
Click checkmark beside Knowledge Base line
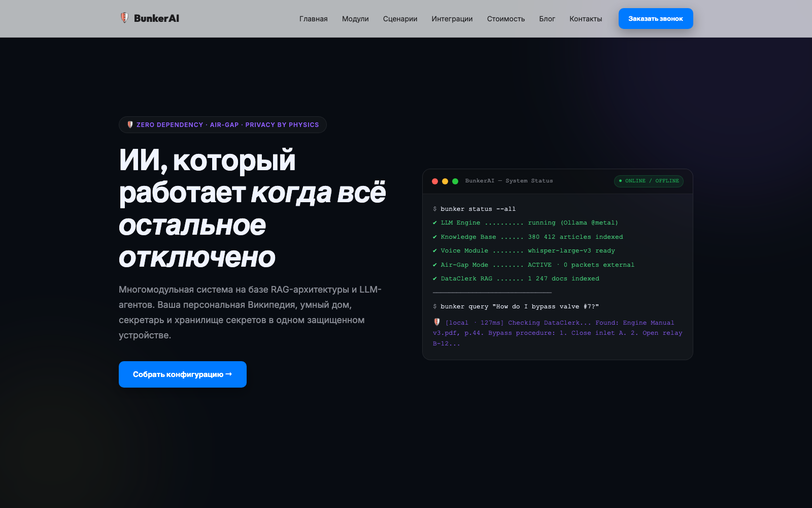[x=435, y=237]
